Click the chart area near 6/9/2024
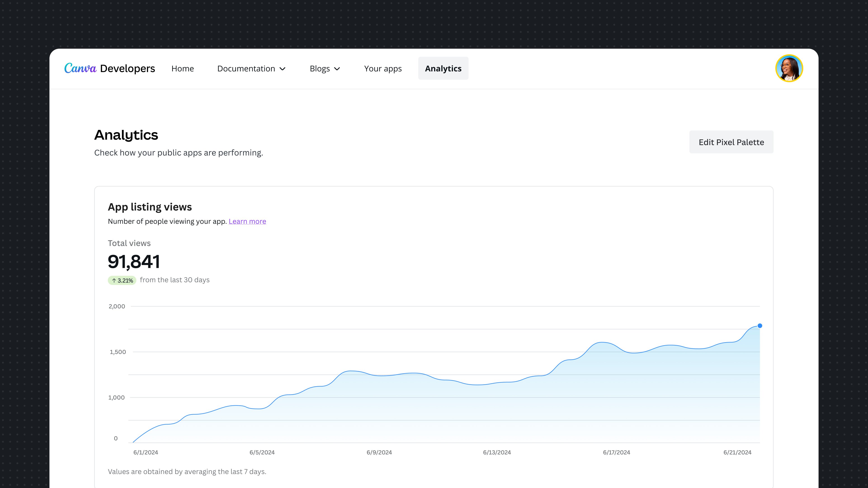Screen dimensions: 868x488 380,404
